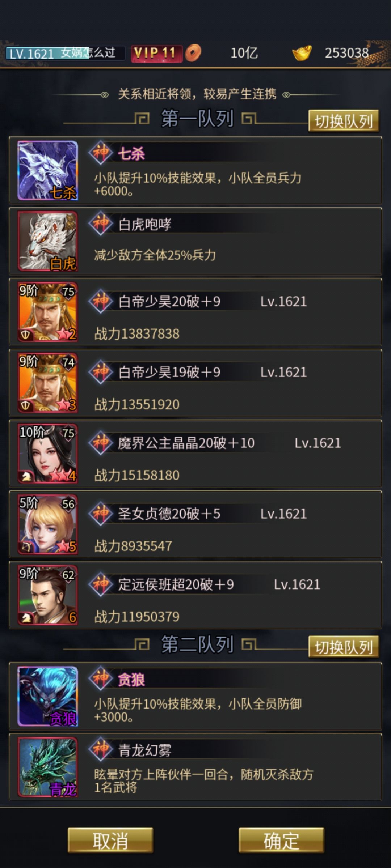Select the 七杀 white dragon portrait

tap(48, 170)
